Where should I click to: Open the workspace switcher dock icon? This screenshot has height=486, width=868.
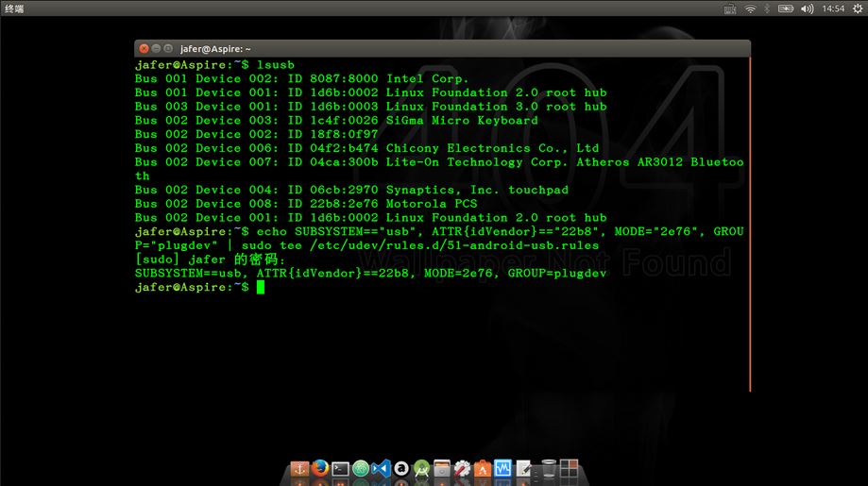(x=569, y=469)
